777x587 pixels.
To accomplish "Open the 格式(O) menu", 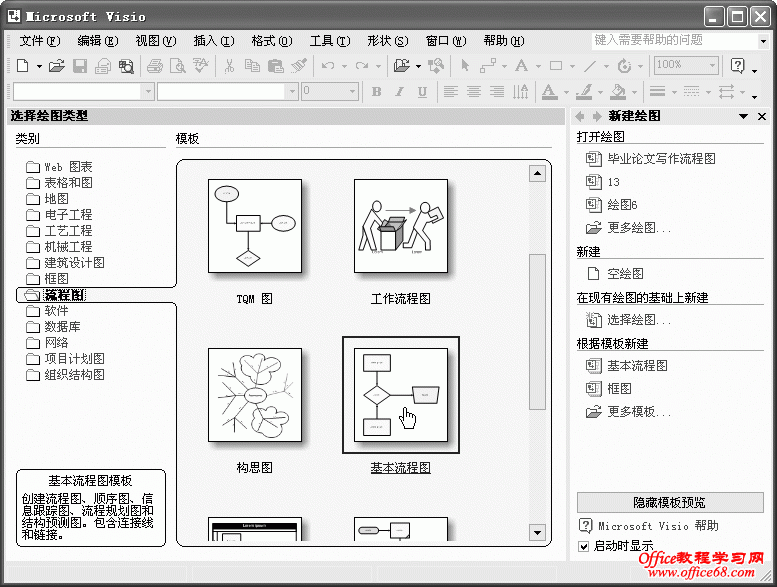I will point(272,41).
